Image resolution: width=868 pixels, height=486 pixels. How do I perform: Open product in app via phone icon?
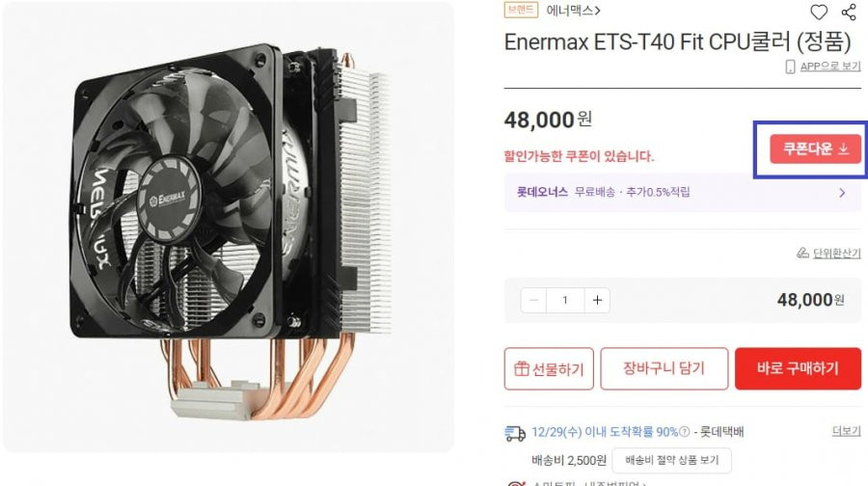point(790,67)
